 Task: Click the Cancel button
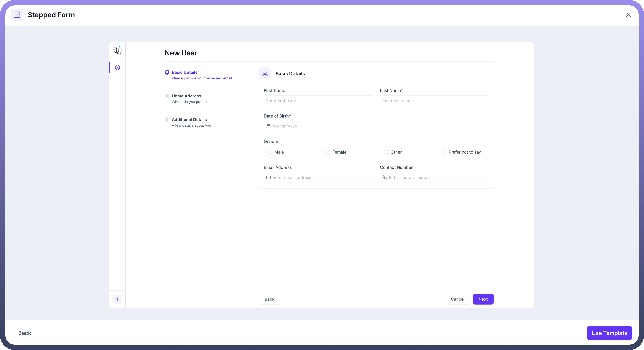coord(458,299)
